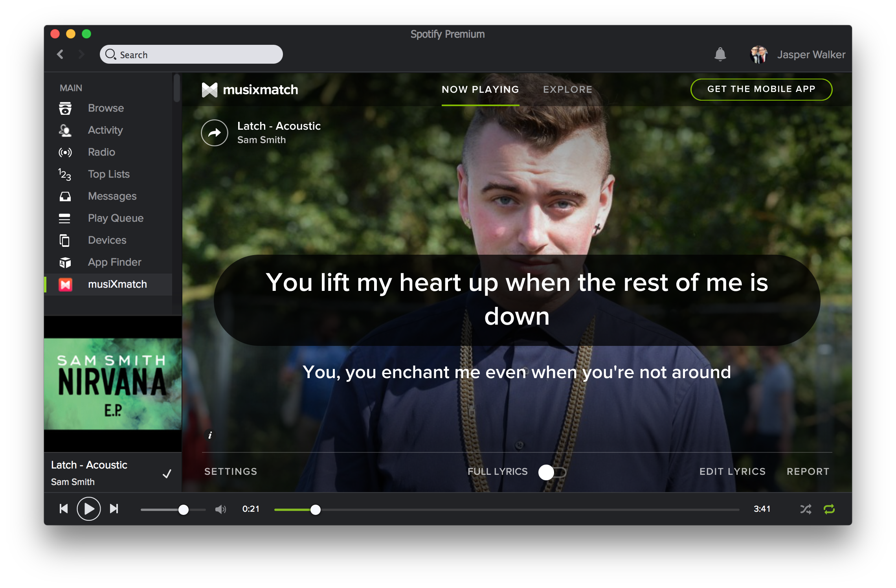Click the song progress bar knob
This screenshot has width=896, height=588.
tap(316, 510)
